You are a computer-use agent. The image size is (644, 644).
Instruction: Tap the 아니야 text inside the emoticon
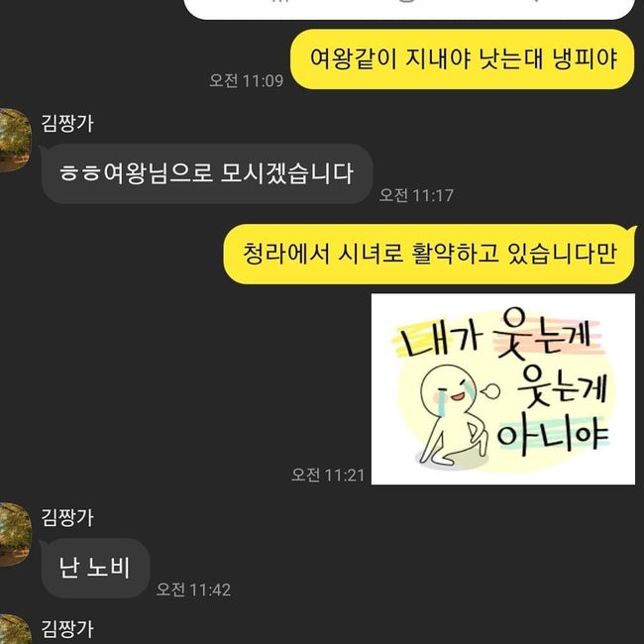click(x=553, y=435)
